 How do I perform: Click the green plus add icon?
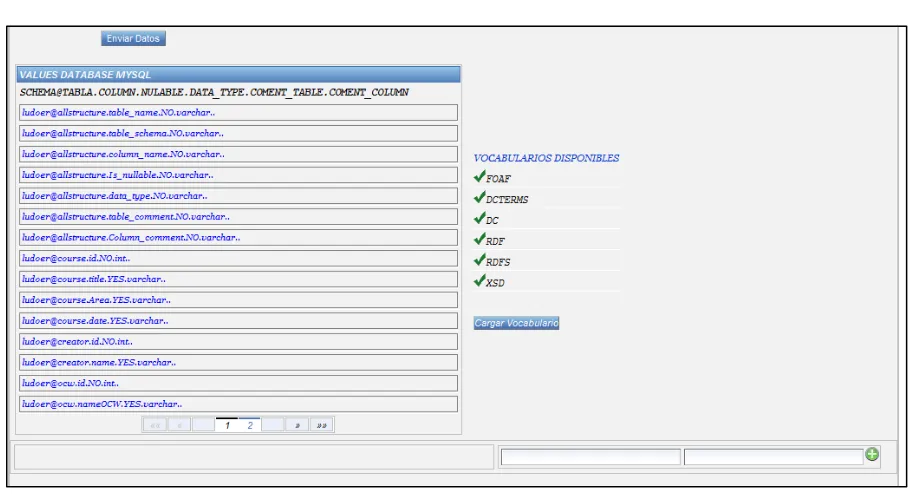click(872, 455)
